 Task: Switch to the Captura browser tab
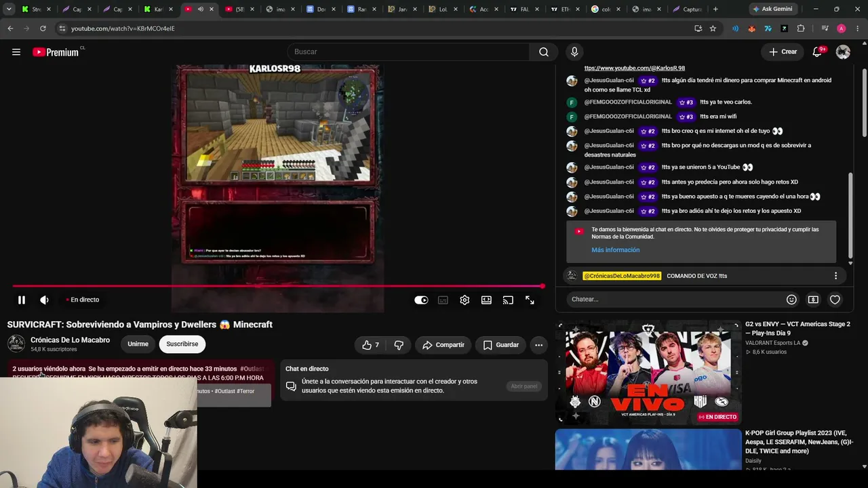687,9
